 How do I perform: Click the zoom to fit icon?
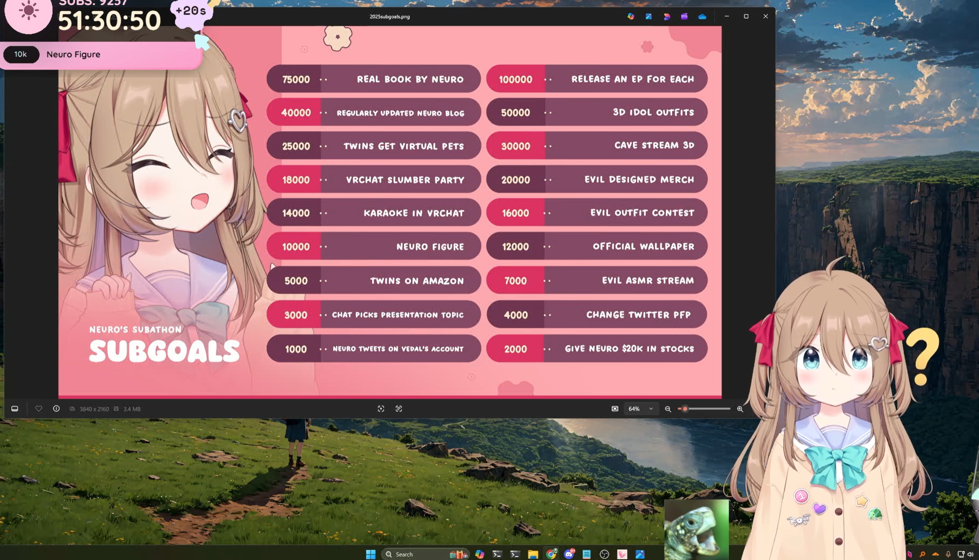coord(615,409)
